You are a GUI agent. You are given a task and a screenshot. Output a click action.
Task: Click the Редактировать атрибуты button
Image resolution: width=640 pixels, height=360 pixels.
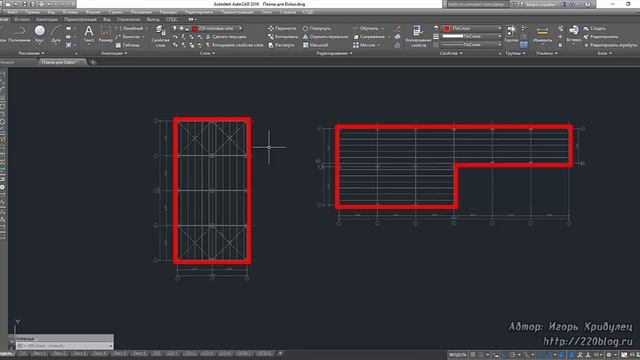coord(610,45)
